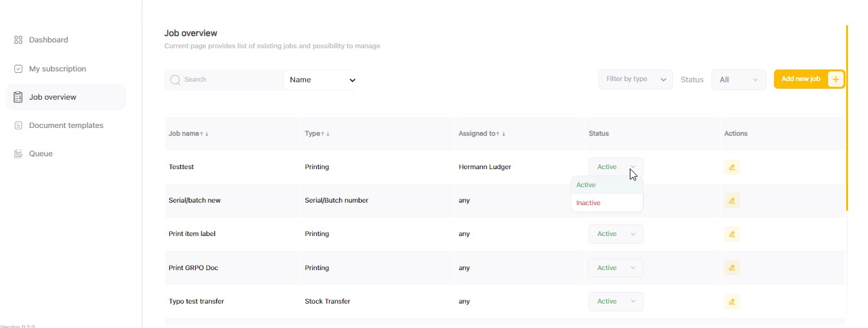Expand the Status All filter dropdown

739,80
